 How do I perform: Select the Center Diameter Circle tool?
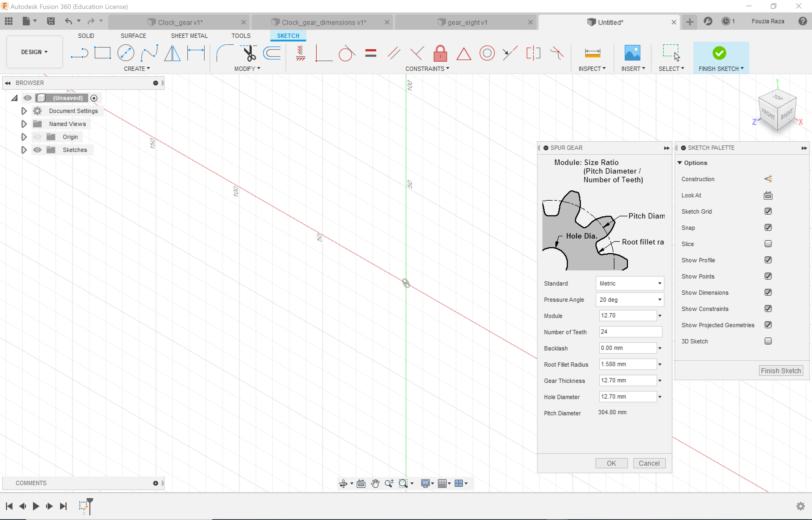[x=126, y=53]
